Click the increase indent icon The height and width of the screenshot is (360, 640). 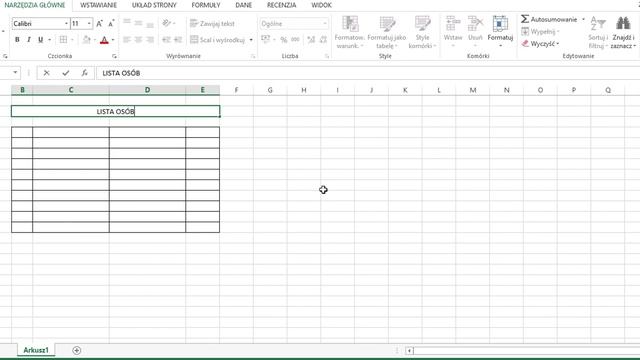(178, 40)
